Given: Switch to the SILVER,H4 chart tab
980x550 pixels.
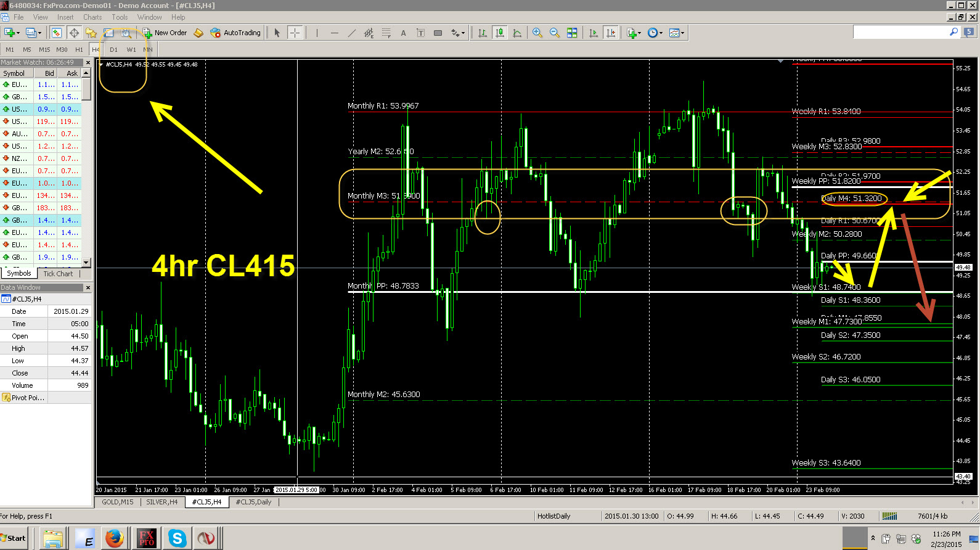Looking at the screenshot, I should point(162,502).
